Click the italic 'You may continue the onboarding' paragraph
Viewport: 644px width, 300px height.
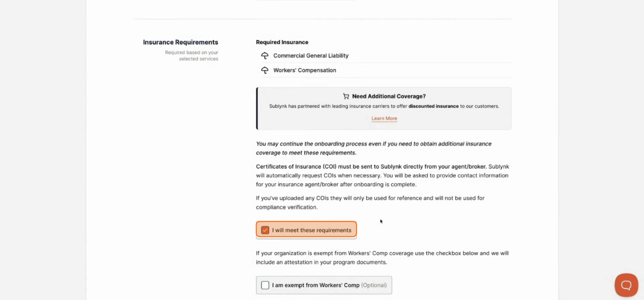pyautogui.click(x=374, y=148)
